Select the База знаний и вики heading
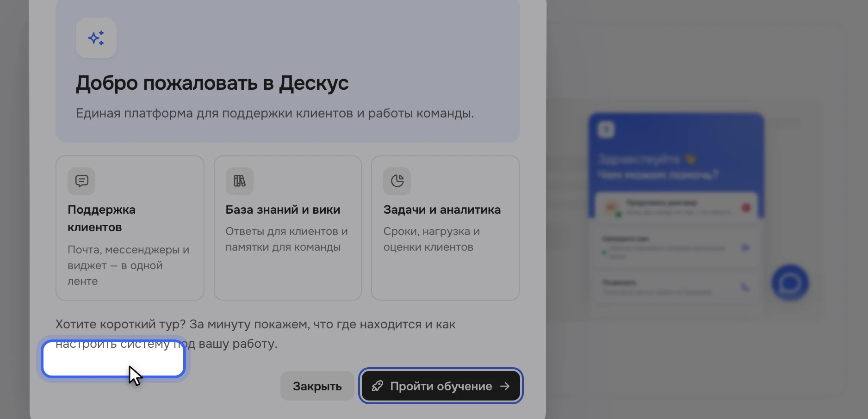The image size is (868, 419). (x=283, y=209)
